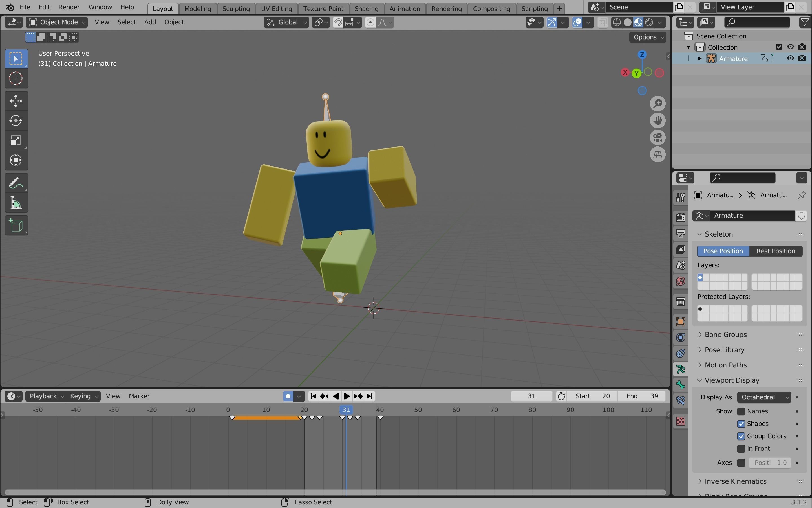This screenshot has height=508, width=812.
Task: Open the Display As Octahedral dropdown
Action: click(764, 397)
